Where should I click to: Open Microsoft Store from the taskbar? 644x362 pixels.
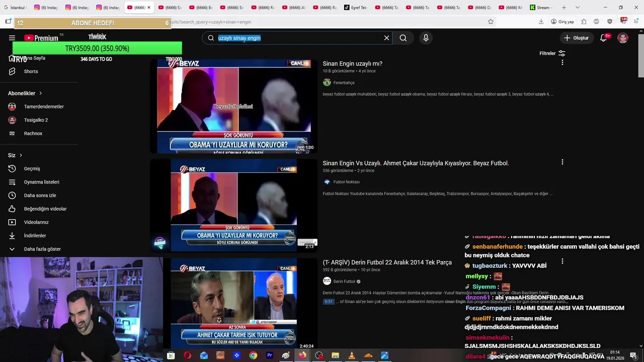click(171, 355)
